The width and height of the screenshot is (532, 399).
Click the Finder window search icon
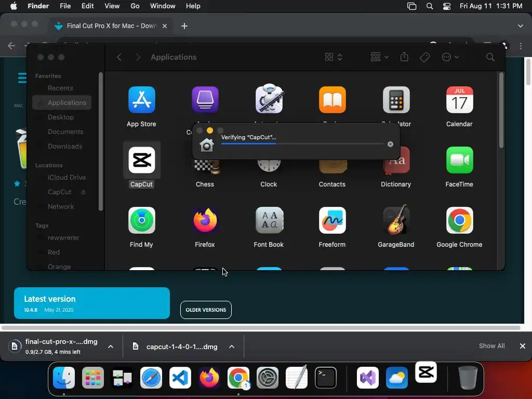tap(490, 57)
